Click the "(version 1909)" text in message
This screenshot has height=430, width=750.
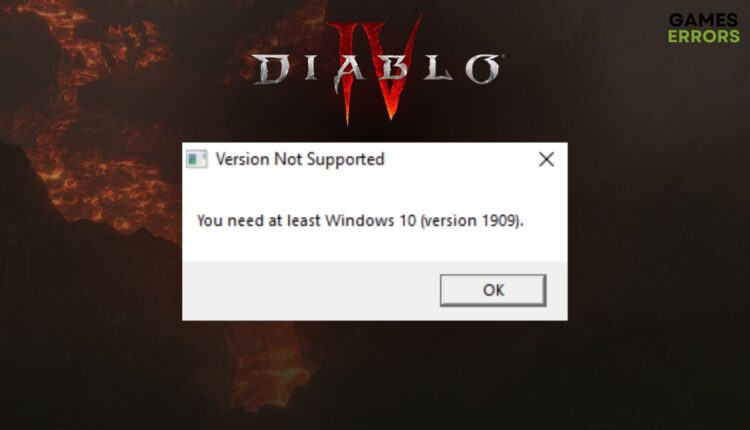click(x=471, y=221)
